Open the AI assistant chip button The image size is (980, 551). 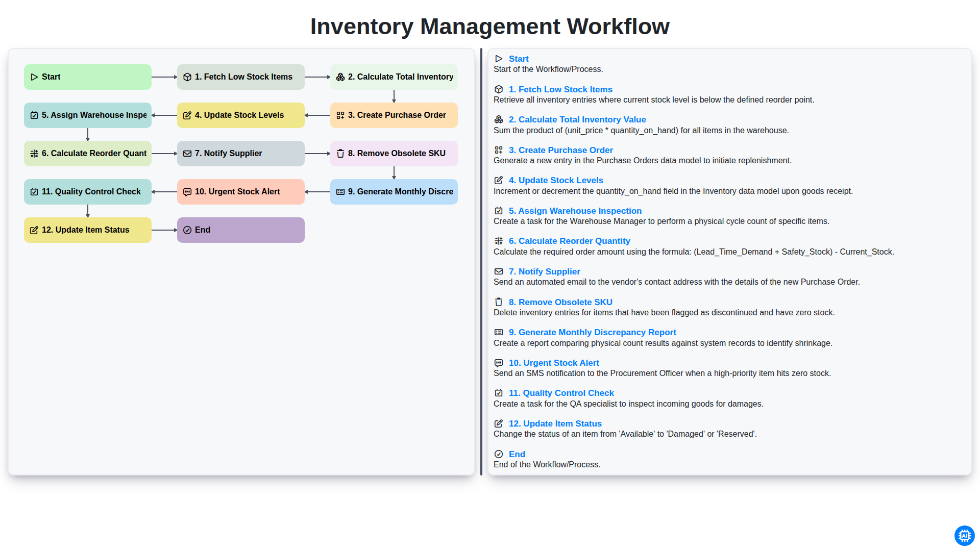click(x=964, y=536)
